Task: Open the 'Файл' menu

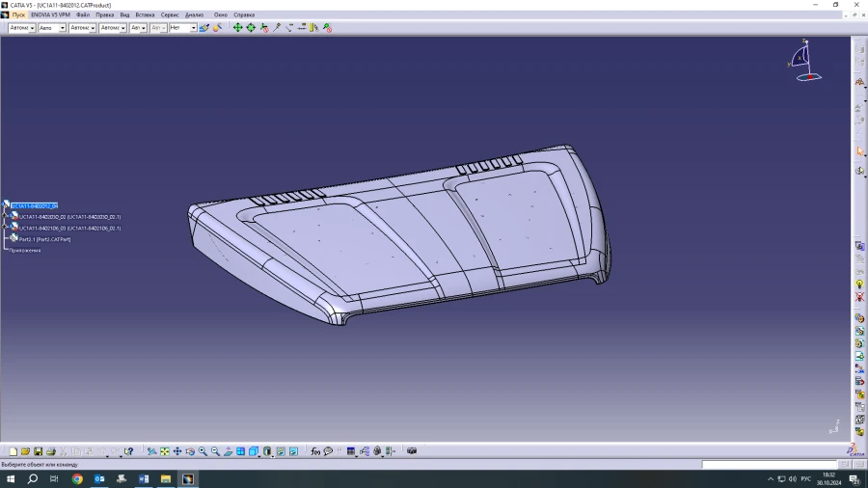Action: pos(83,14)
